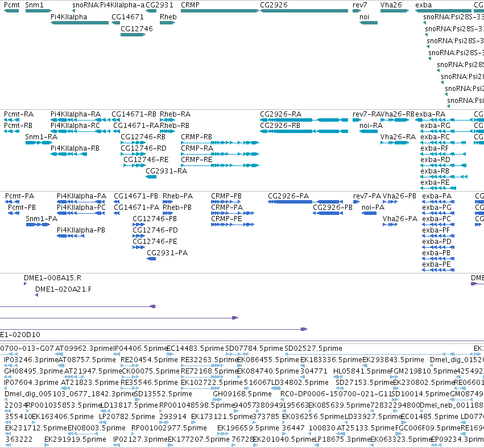
Task: Click the Snm1 gene arrow
Action: point(38,11)
